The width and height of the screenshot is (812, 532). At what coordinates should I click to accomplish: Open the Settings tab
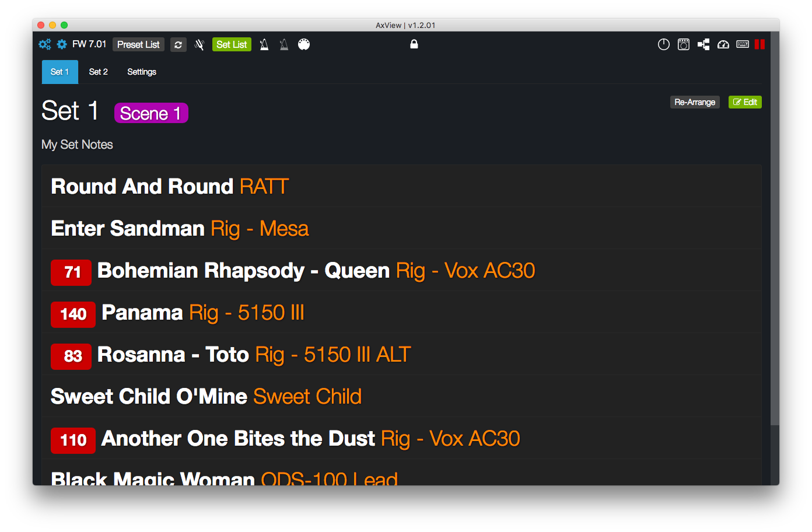pyautogui.click(x=142, y=72)
